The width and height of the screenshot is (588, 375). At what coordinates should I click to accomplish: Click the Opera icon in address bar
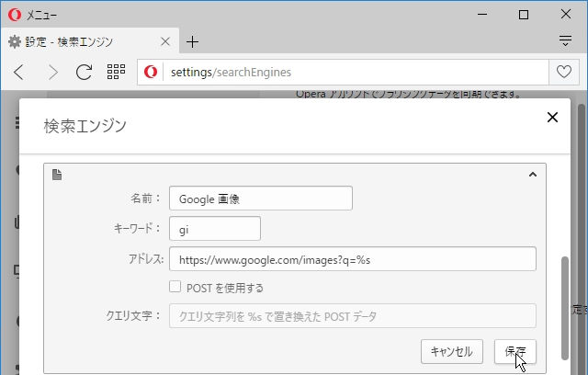[151, 72]
